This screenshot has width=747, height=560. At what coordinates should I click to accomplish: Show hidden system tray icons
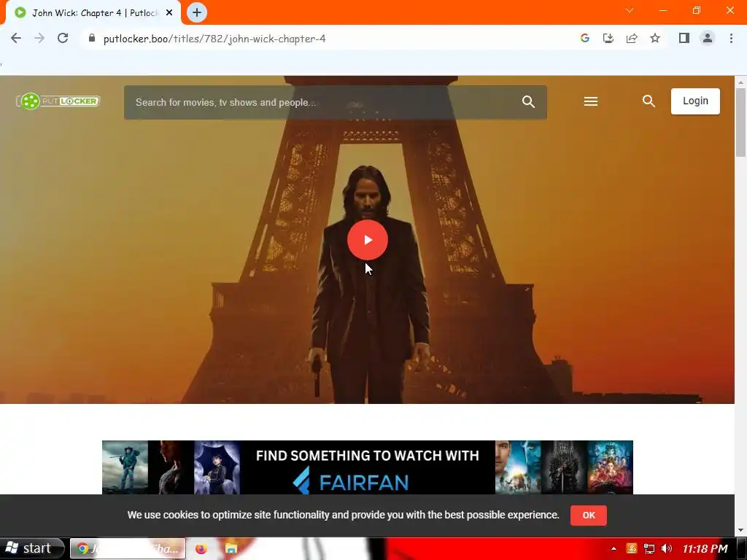click(x=614, y=549)
